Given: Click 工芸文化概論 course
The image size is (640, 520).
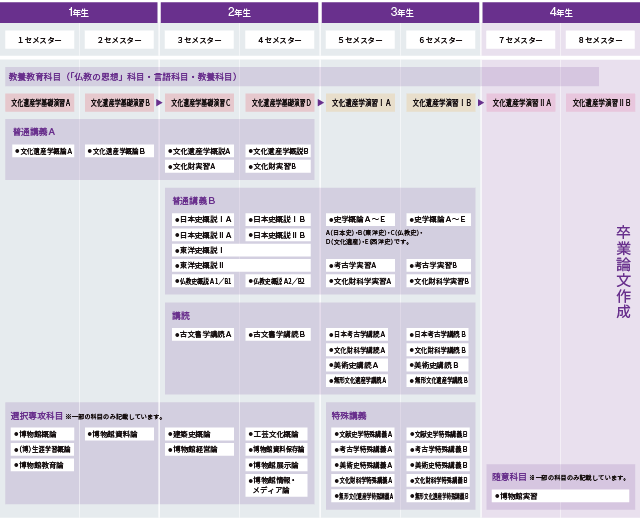Looking at the screenshot, I should click(276, 434).
